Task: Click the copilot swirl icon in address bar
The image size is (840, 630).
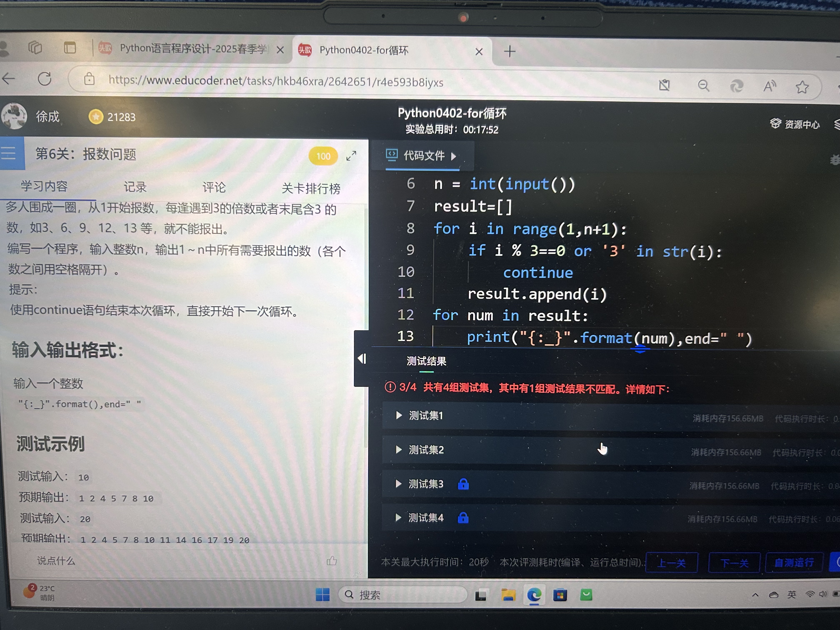Action: pos(736,86)
